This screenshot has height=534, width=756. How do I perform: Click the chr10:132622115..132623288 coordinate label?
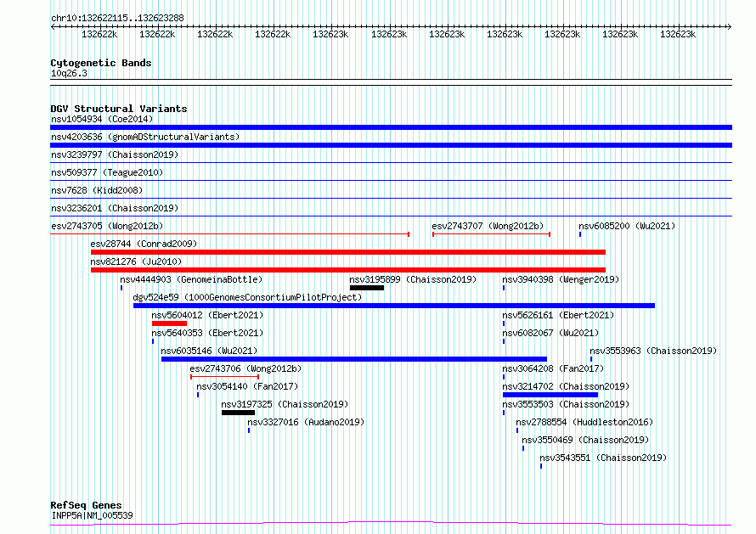coord(117,19)
